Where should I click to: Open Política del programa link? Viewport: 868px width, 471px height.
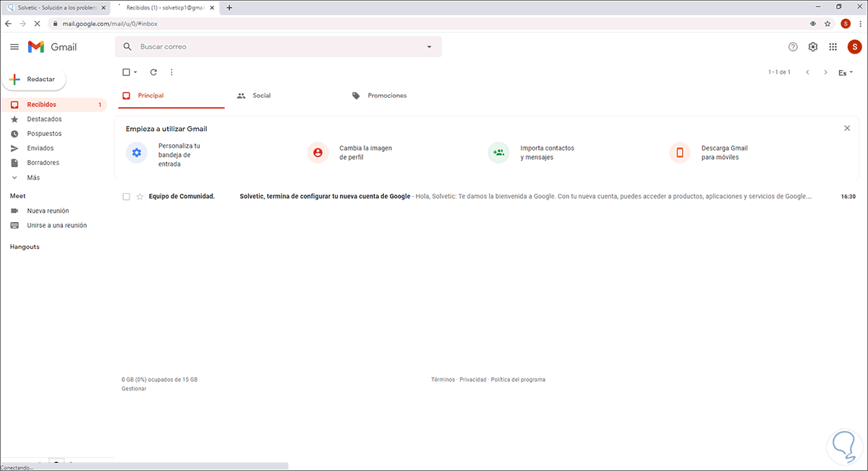518,379
